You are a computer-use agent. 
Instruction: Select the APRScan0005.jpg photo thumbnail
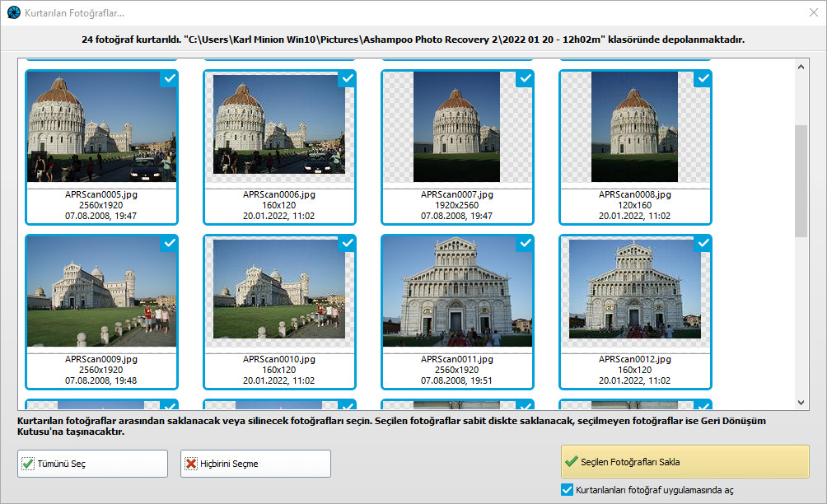pyautogui.click(x=101, y=127)
